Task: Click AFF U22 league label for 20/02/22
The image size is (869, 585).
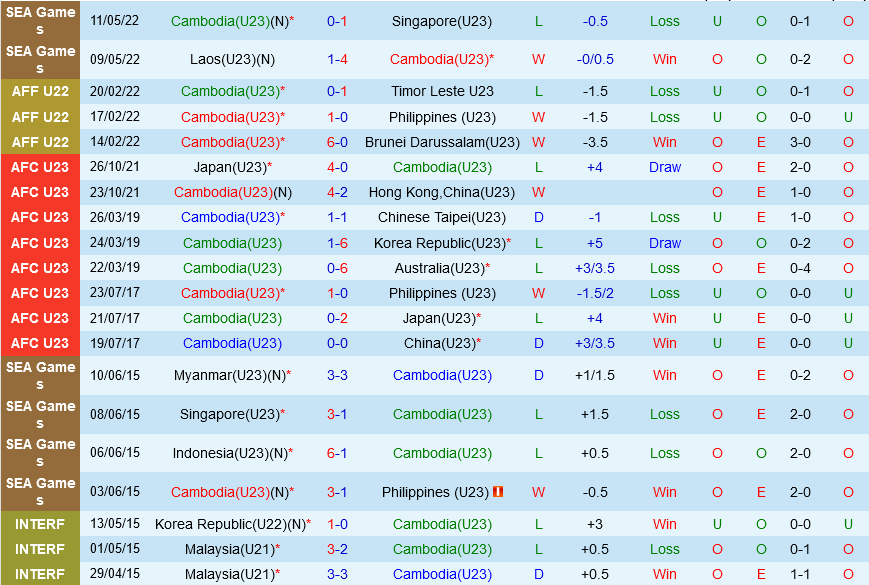Action: [x=40, y=91]
